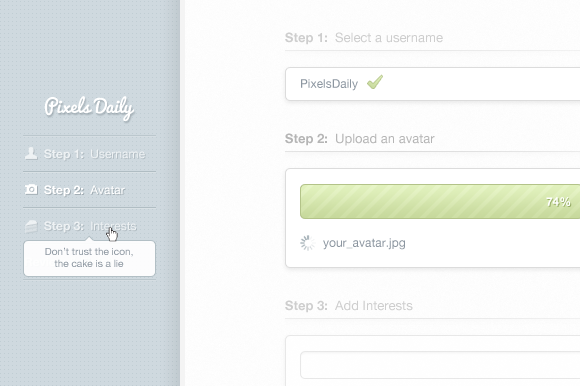The width and height of the screenshot is (580, 386).
Task: Click the your_avatar.jpg file name
Action: coord(364,243)
